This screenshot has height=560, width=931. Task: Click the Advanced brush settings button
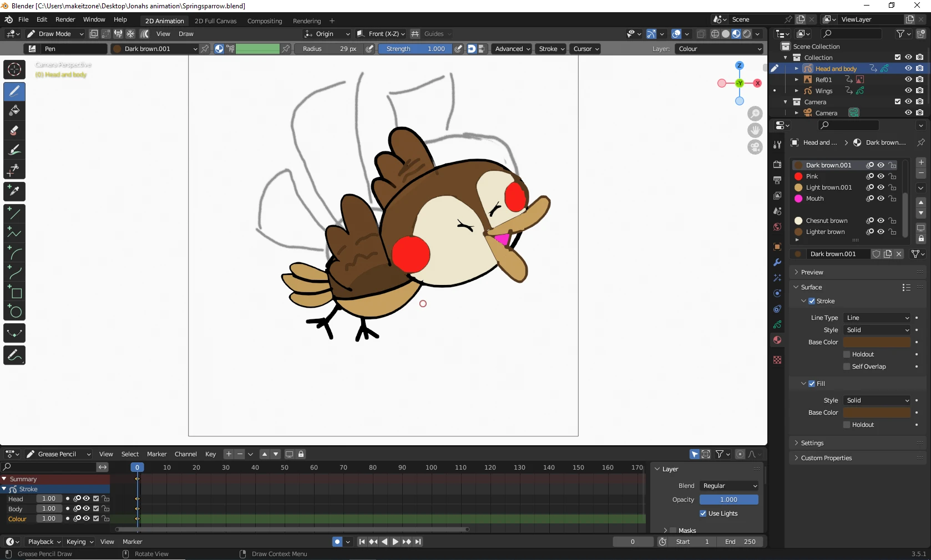tap(512, 49)
